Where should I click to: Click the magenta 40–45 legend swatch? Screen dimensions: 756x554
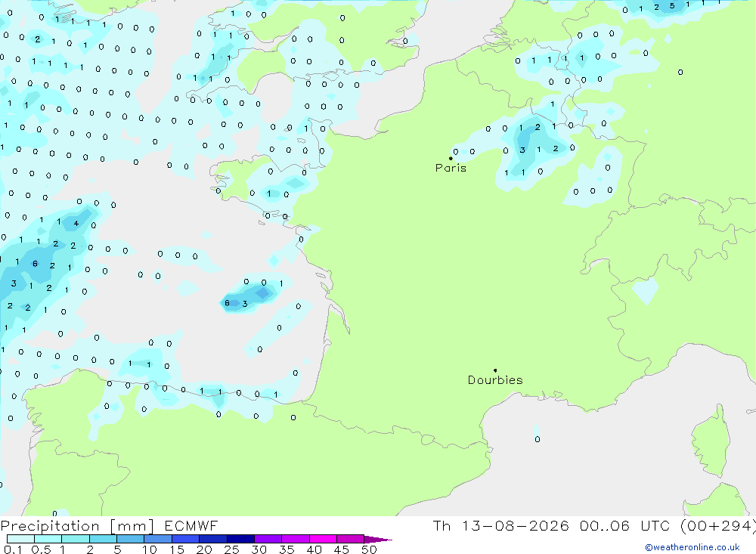[323, 539]
